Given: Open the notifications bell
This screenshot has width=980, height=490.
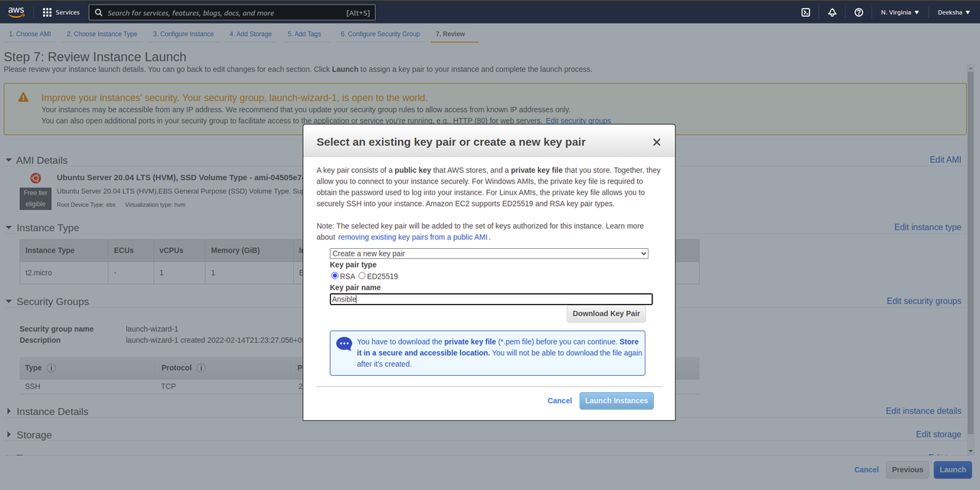Looking at the screenshot, I should coord(832,12).
